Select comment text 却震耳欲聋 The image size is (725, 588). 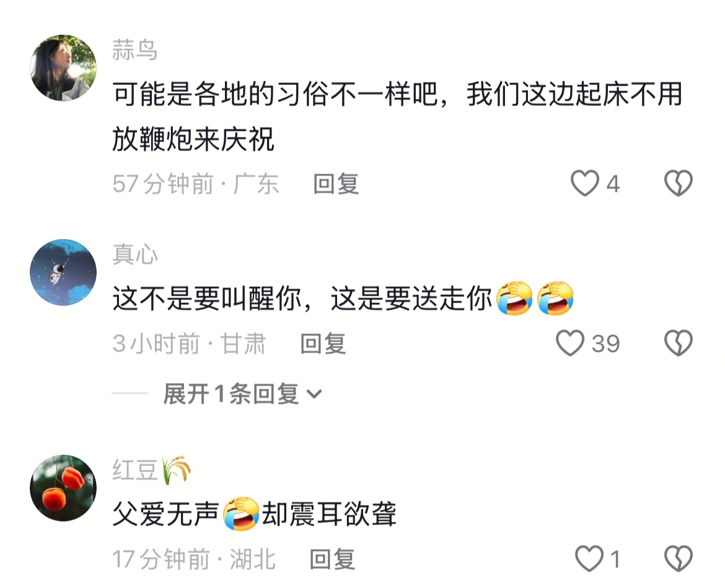(x=329, y=514)
